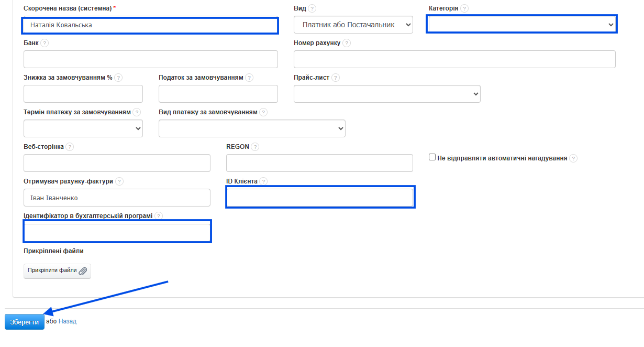Image resolution: width=644 pixels, height=347 pixels.
Task: Click help icon beside Отримувач рахунку-фактури
Action: click(119, 181)
